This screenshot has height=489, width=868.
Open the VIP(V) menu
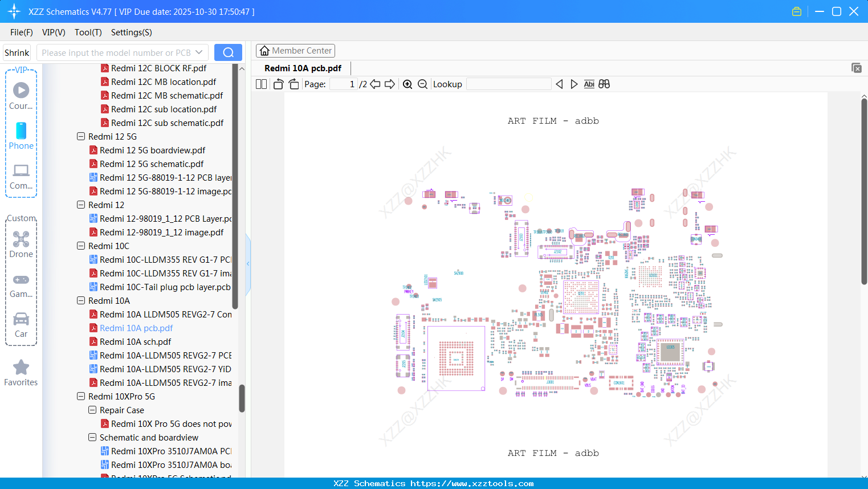pos(54,32)
